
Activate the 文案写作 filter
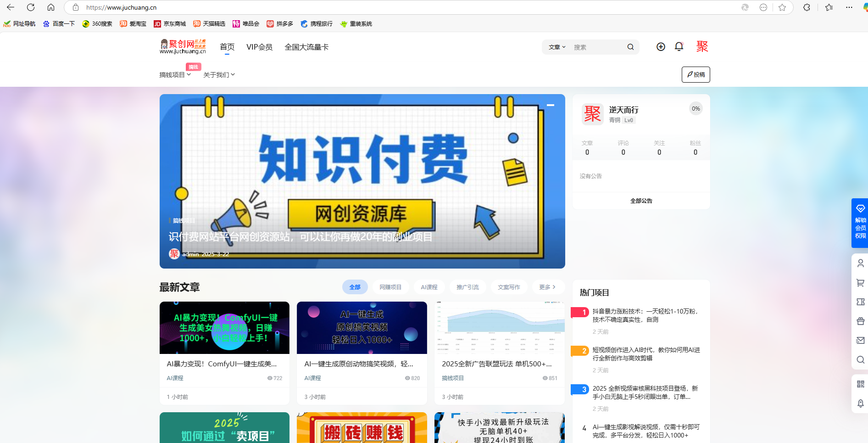(x=509, y=287)
